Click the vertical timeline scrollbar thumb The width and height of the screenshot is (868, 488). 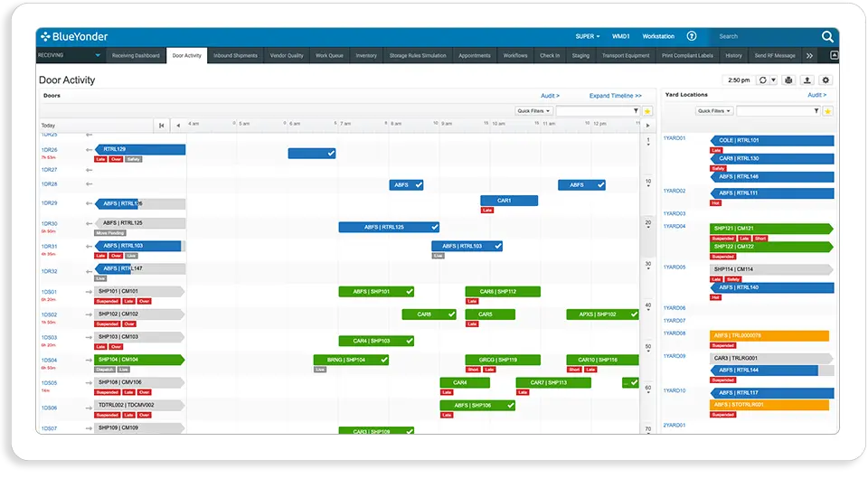click(647, 235)
